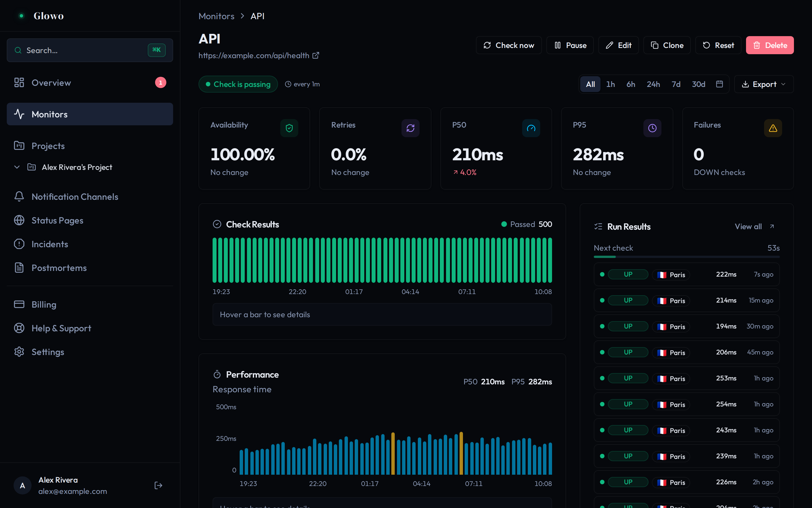The height and width of the screenshot is (508, 812).
Task: Click the search magnifier icon
Action: (x=18, y=51)
